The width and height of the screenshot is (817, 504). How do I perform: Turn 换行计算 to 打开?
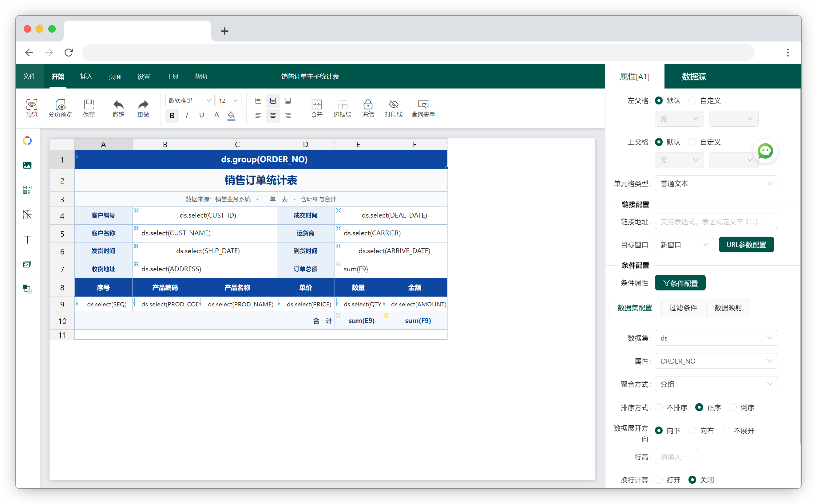click(x=659, y=480)
